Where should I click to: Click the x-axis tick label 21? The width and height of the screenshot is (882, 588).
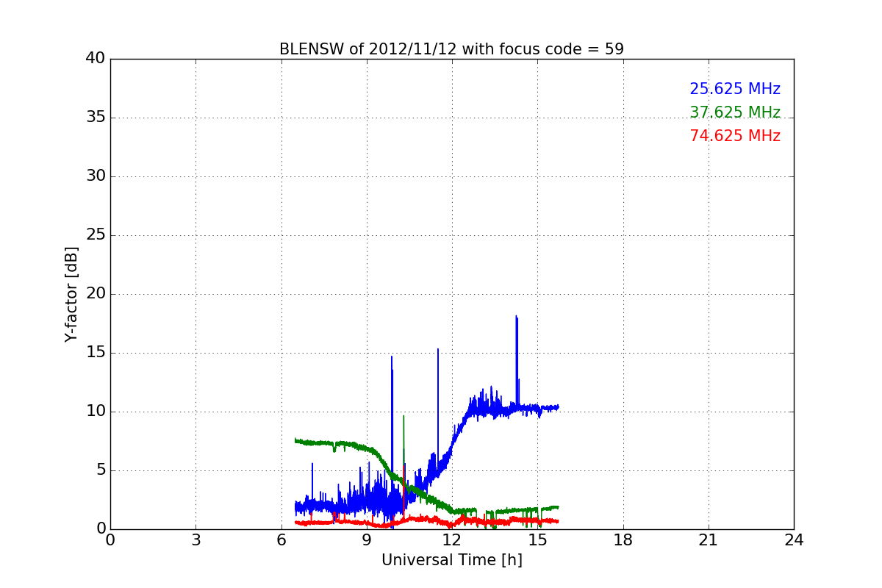709,540
